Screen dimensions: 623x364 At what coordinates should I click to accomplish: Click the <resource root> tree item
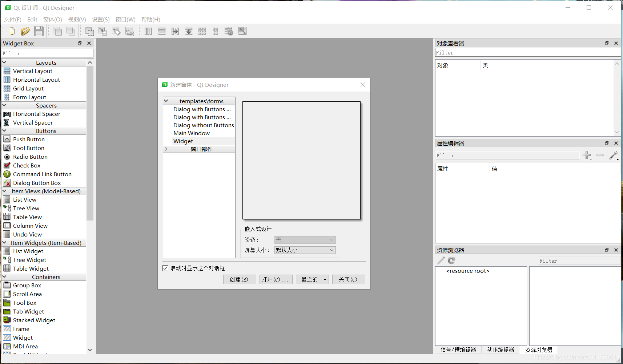(x=468, y=271)
